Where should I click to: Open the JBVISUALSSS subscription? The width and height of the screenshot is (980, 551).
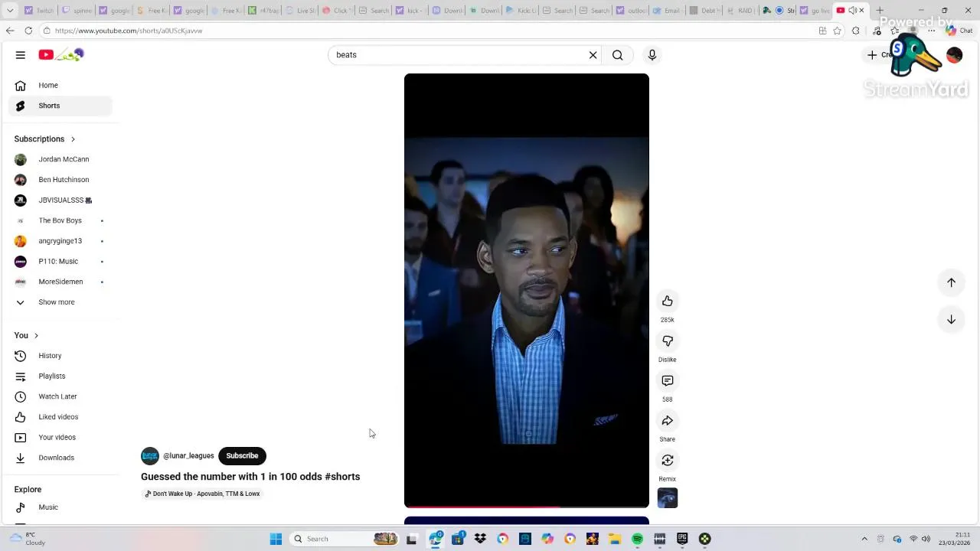pos(60,201)
